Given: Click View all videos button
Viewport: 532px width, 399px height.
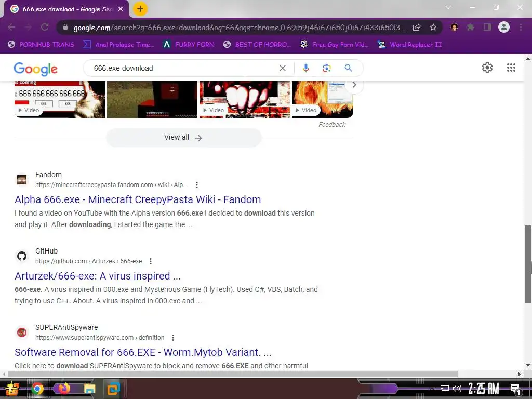Looking at the screenshot, I should [x=183, y=137].
